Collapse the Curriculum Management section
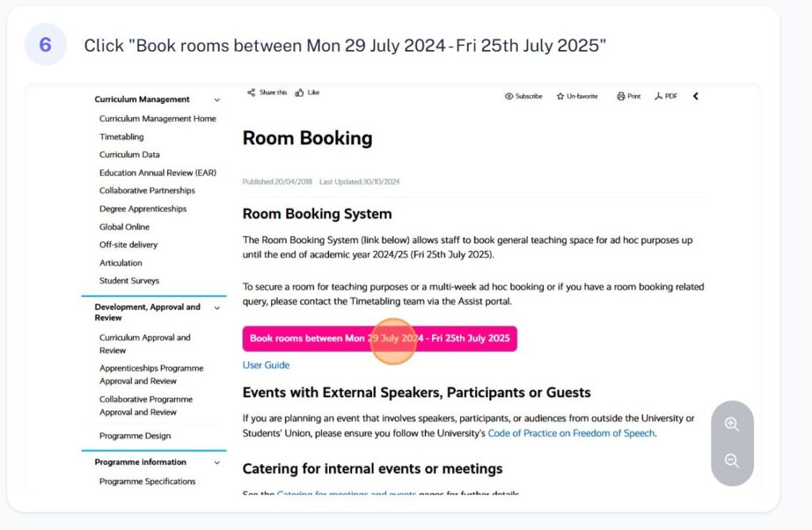The width and height of the screenshot is (812, 530). [216, 100]
